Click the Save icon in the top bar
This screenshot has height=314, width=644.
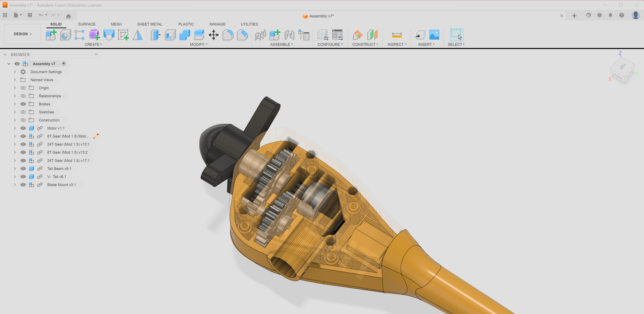click(30, 15)
